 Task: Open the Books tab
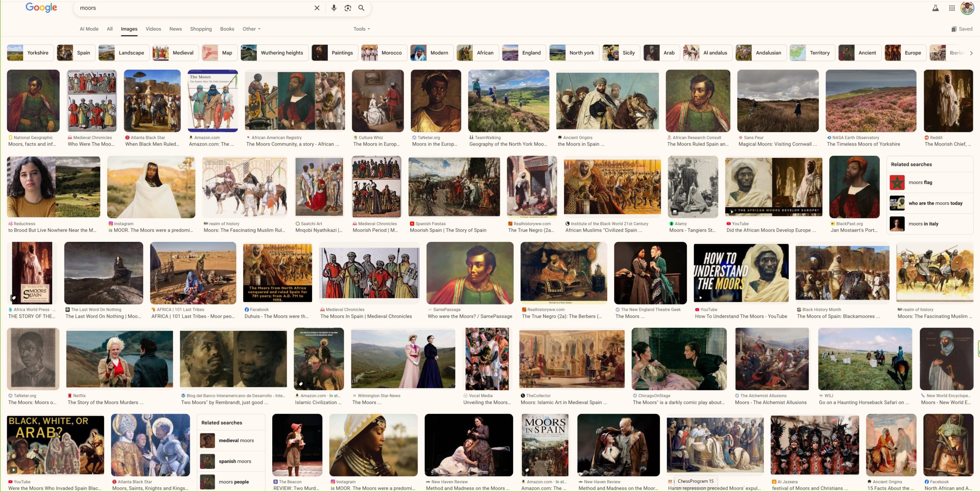pos(227,29)
